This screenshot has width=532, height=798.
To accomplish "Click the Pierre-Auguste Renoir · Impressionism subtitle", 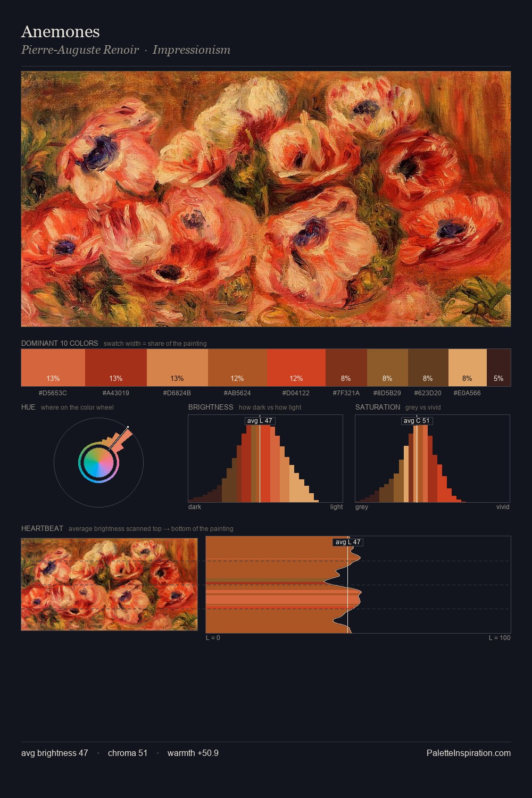I will 126,50.
